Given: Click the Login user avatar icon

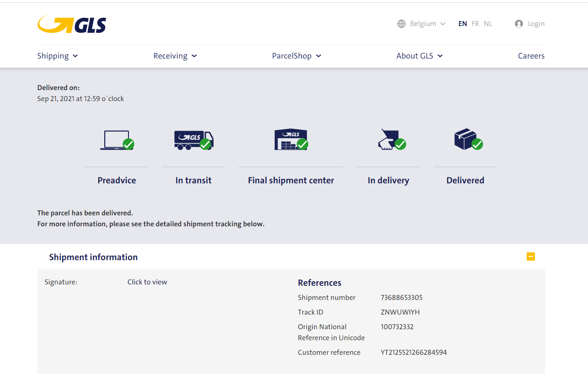Looking at the screenshot, I should coord(519,24).
